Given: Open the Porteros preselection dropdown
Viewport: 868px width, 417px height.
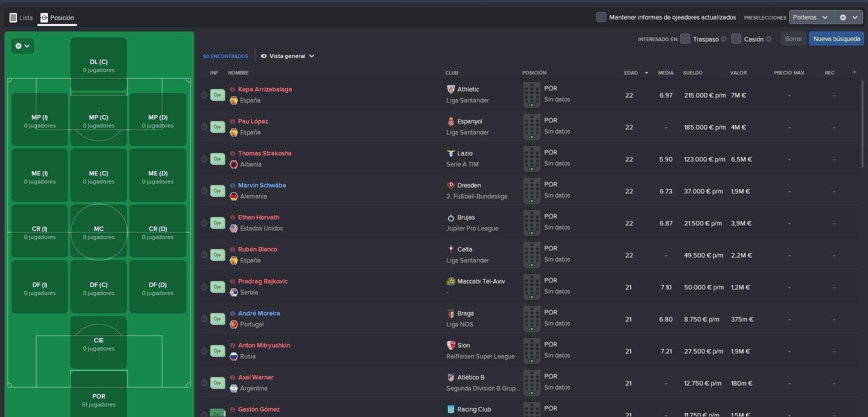Looking at the screenshot, I should click(811, 17).
